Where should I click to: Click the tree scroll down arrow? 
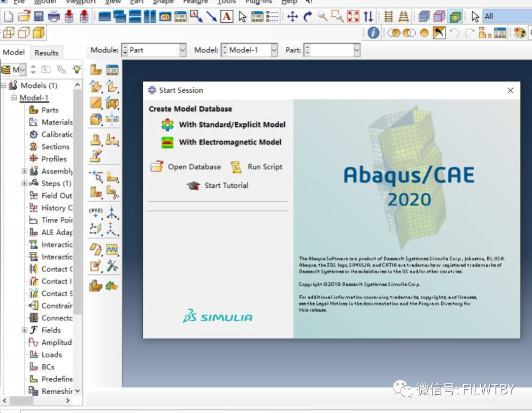(x=78, y=391)
